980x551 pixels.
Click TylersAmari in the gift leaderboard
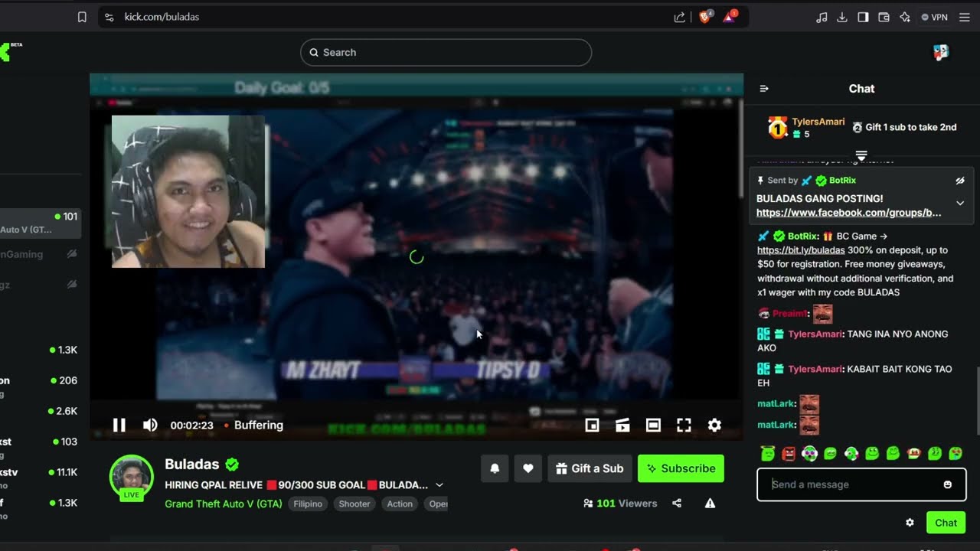click(818, 122)
